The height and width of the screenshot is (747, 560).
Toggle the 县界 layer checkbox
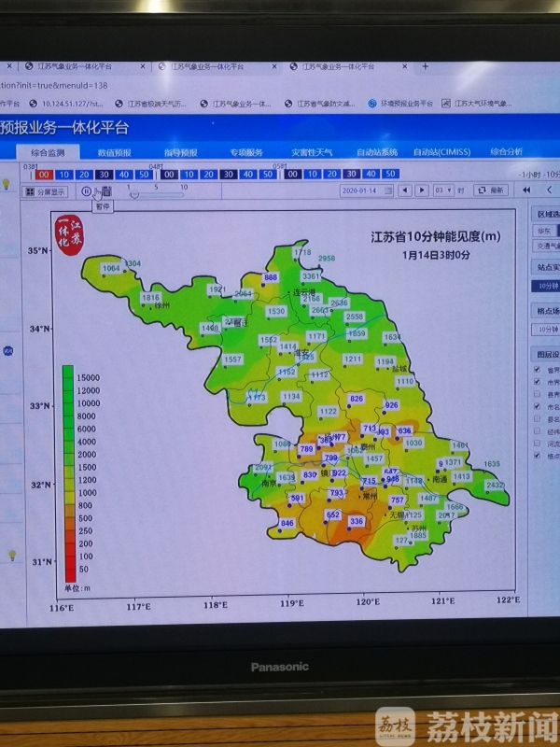pyautogui.click(x=536, y=394)
